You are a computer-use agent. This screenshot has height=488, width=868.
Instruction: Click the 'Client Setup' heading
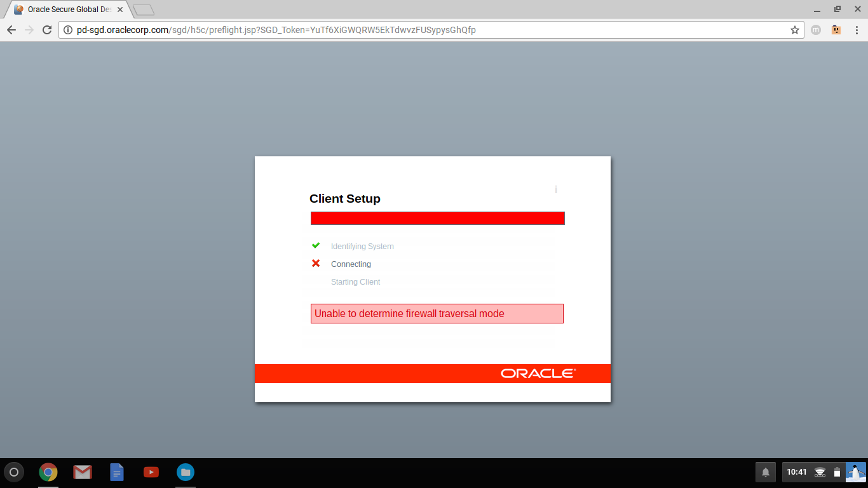pyautogui.click(x=345, y=199)
